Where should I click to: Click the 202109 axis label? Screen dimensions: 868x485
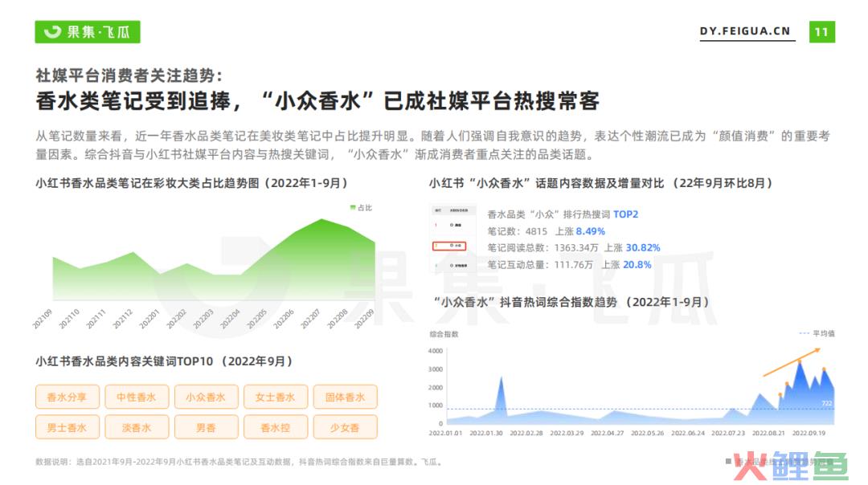tap(42, 319)
